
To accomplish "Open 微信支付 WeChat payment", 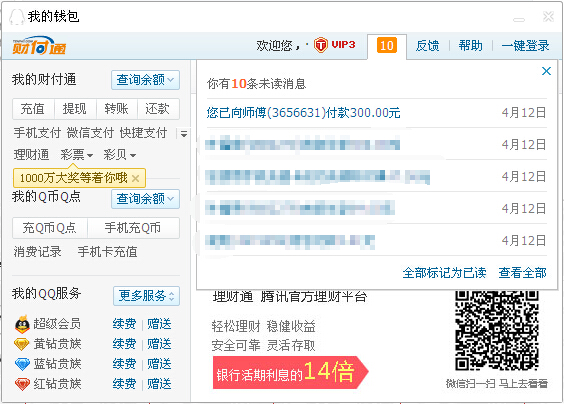I will point(90,133).
